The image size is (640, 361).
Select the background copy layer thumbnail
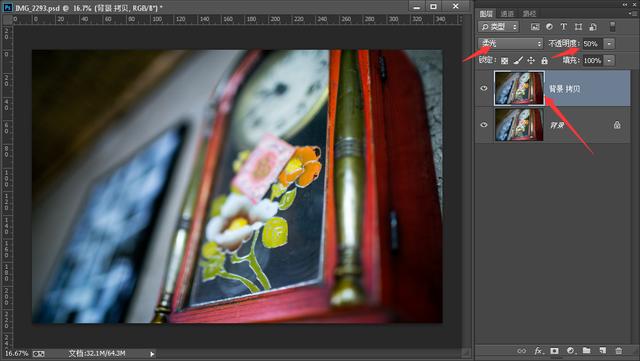click(x=519, y=88)
